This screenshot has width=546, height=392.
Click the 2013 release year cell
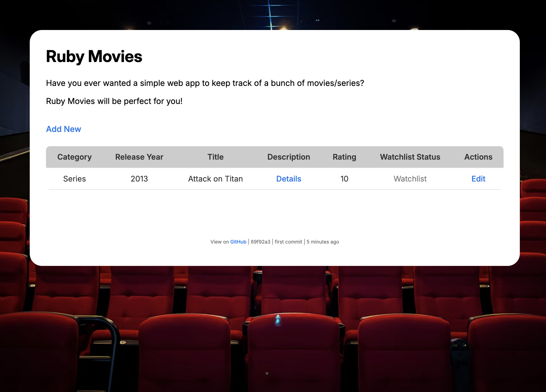(x=139, y=179)
